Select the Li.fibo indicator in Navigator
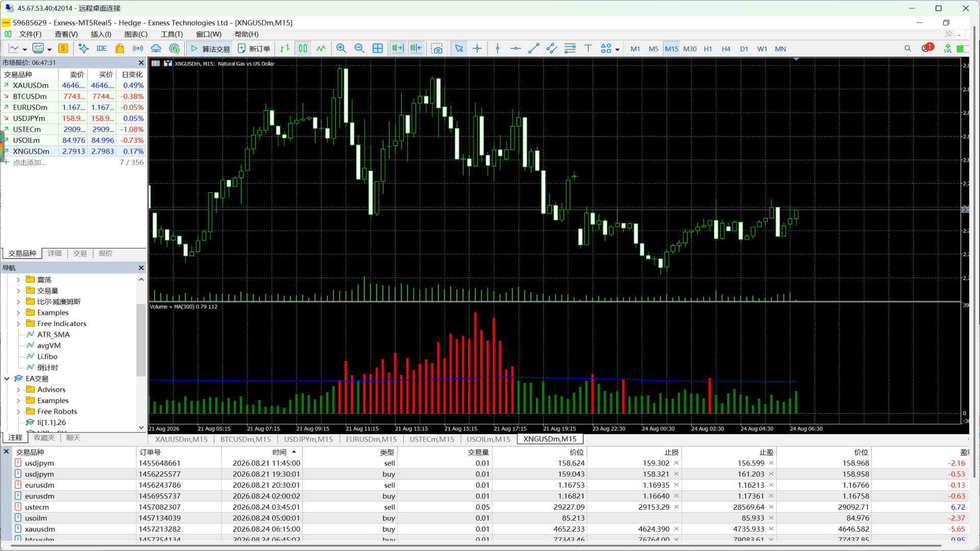This screenshot has width=980, height=551. [47, 357]
